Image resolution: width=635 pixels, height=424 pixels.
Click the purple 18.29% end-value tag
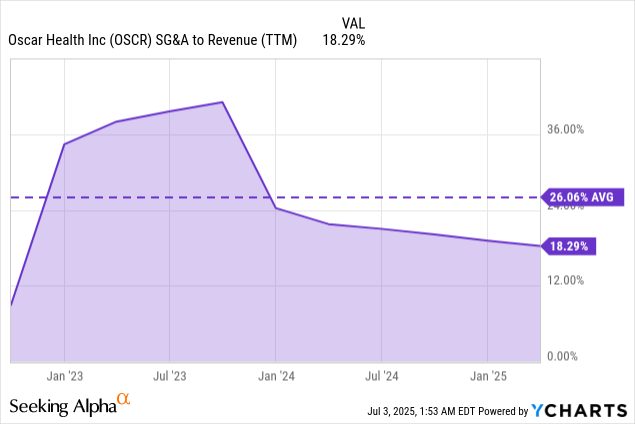click(x=570, y=246)
